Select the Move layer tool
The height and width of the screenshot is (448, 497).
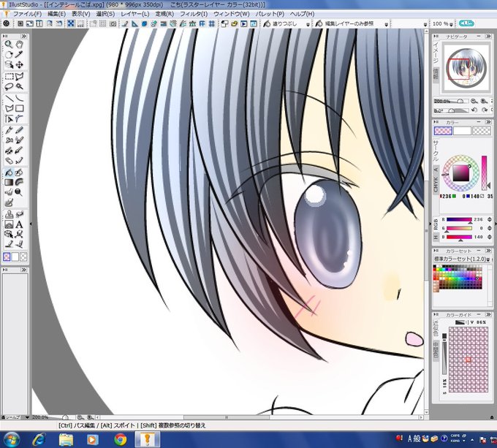[19, 65]
